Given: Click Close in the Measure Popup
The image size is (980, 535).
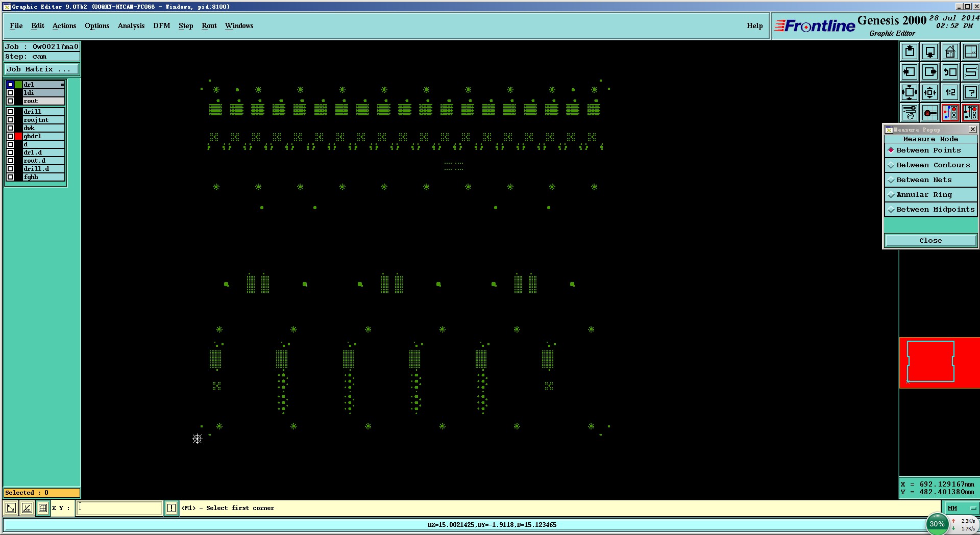Looking at the screenshot, I should [x=930, y=241].
